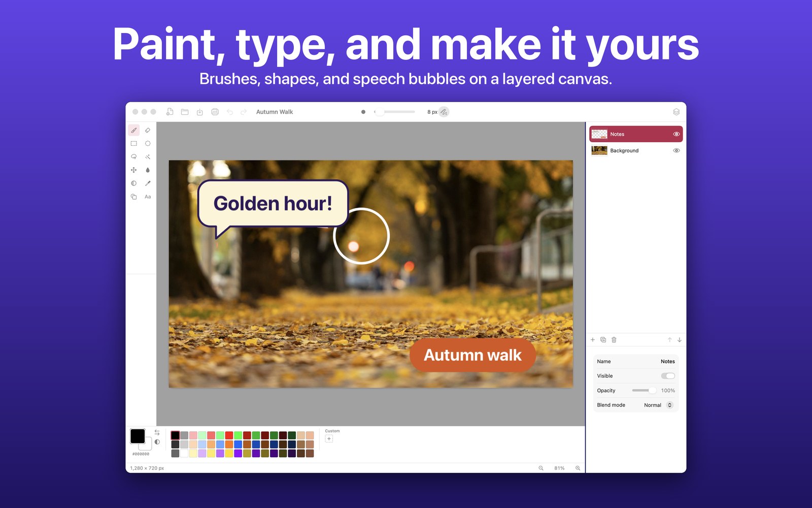The height and width of the screenshot is (508, 812).
Task: Delete the selected layer with trash icon
Action: (614, 340)
